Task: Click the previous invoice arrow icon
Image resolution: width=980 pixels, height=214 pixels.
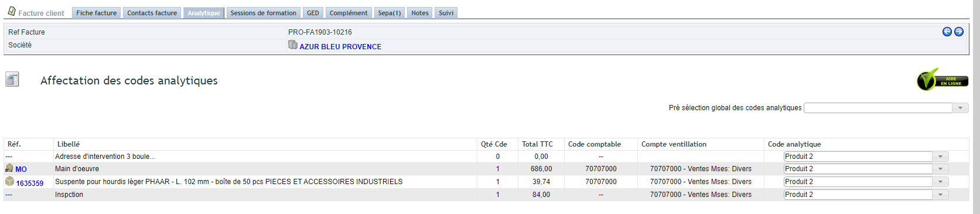Action: coord(947,32)
